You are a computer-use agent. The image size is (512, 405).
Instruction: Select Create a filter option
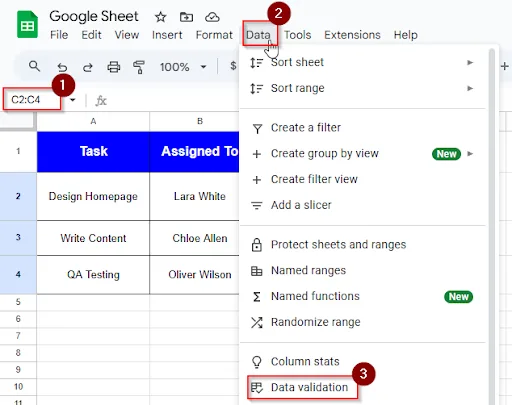362,128
